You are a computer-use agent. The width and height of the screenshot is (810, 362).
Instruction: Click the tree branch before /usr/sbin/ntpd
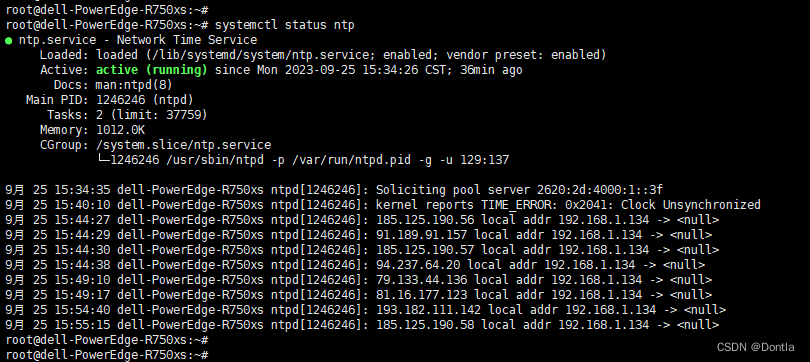(x=103, y=159)
